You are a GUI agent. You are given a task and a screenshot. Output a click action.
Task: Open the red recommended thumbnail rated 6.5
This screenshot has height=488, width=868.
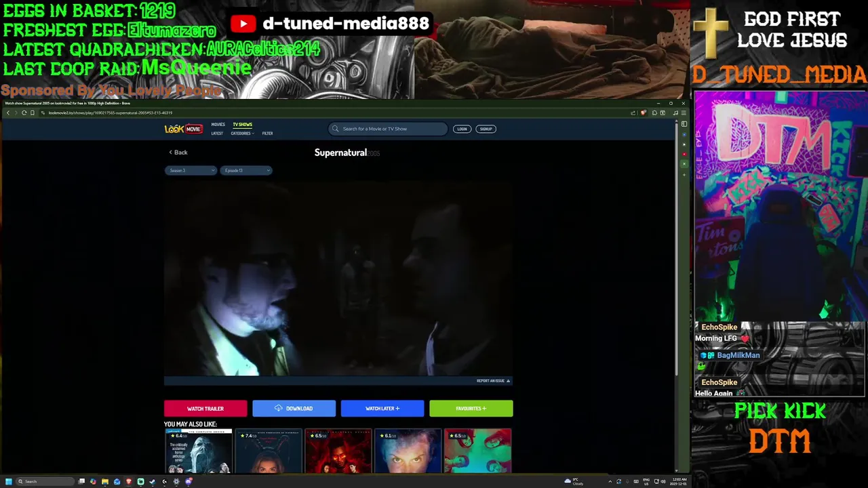(x=338, y=451)
